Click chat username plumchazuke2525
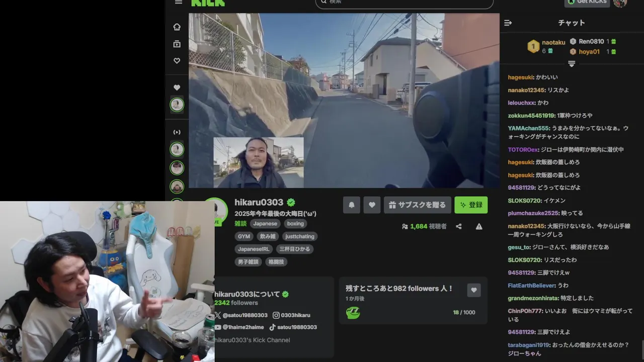Image resolution: width=644 pixels, height=362 pixels. [x=533, y=213]
